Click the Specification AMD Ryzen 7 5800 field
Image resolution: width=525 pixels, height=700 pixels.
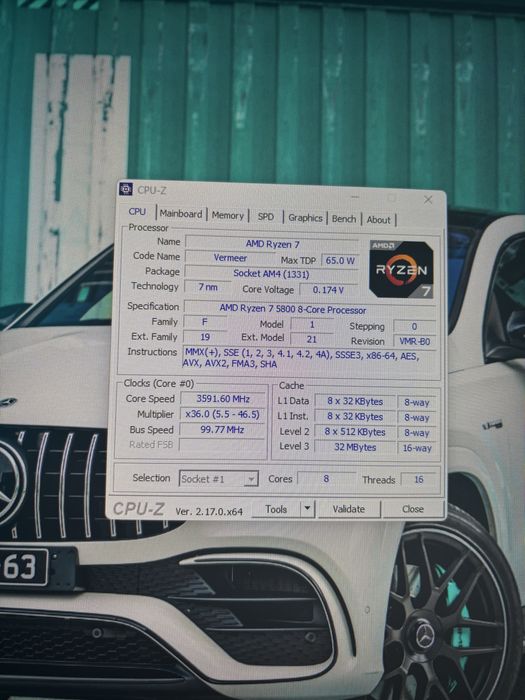[309, 309]
